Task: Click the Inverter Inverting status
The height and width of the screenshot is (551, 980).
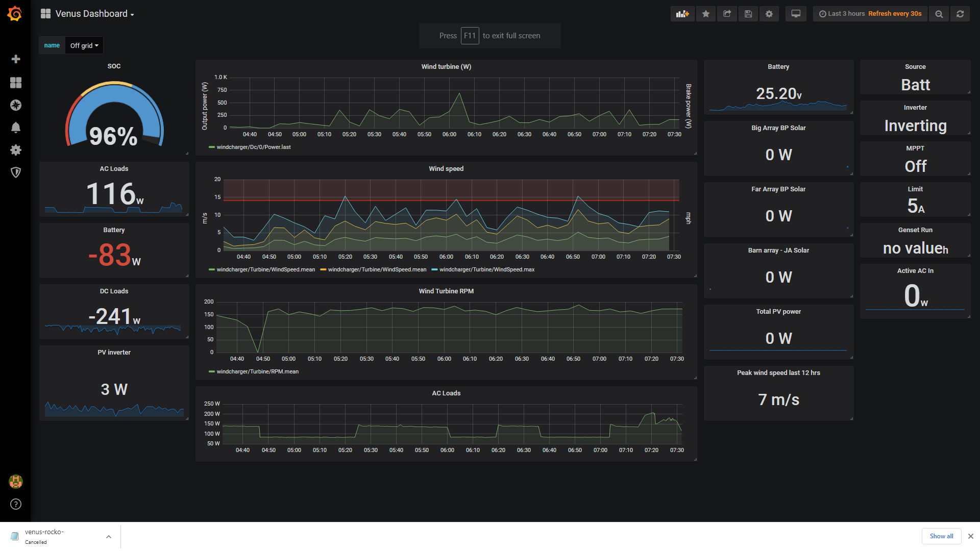Action: tap(915, 126)
